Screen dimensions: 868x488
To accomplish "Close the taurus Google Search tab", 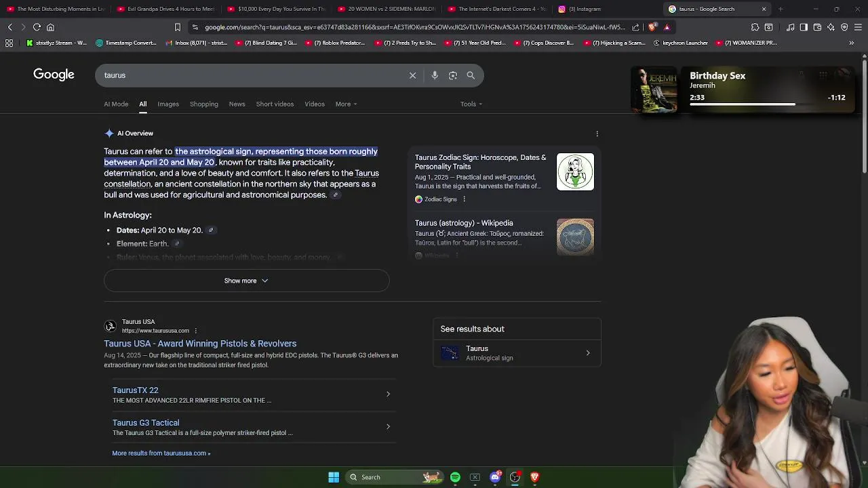I will coord(764,9).
